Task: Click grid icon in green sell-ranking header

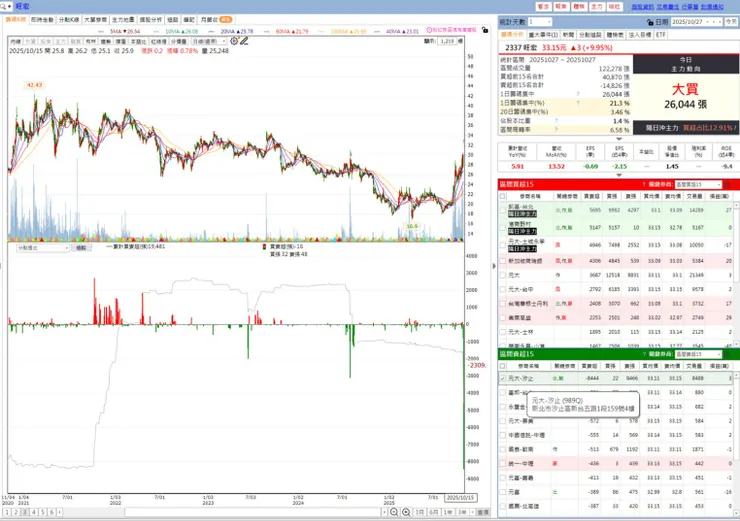Action: pyautogui.click(x=727, y=354)
